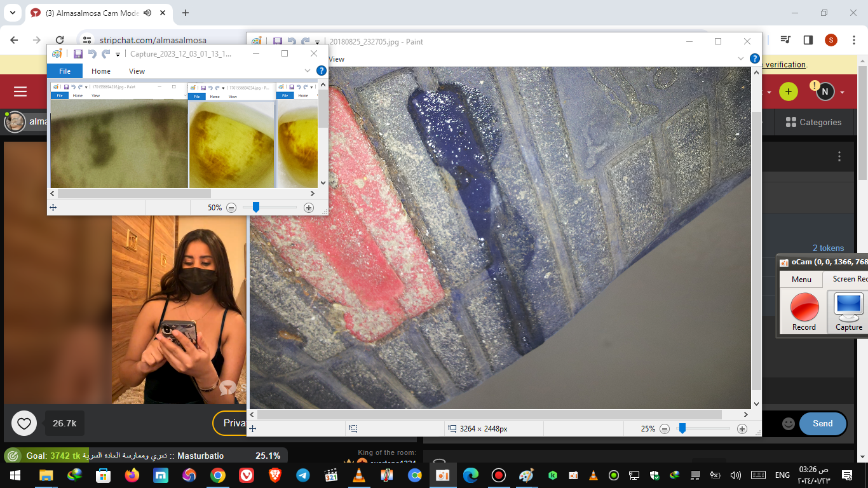Screen dimensions: 868x488
Task: Open VLC media player from the taskbar
Action: coord(359,475)
